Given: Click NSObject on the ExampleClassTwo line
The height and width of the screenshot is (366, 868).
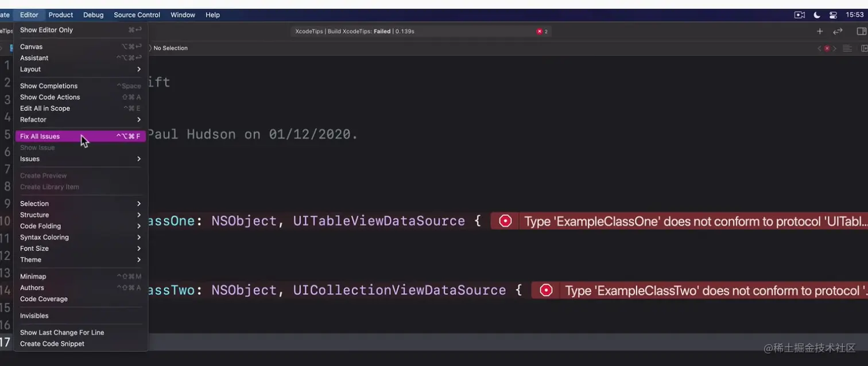Looking at the screenshot, I should (245, 290).
